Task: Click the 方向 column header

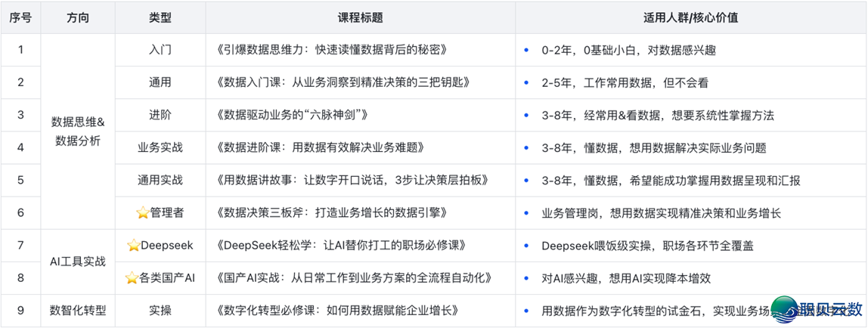Action: [x=78, y=17]
